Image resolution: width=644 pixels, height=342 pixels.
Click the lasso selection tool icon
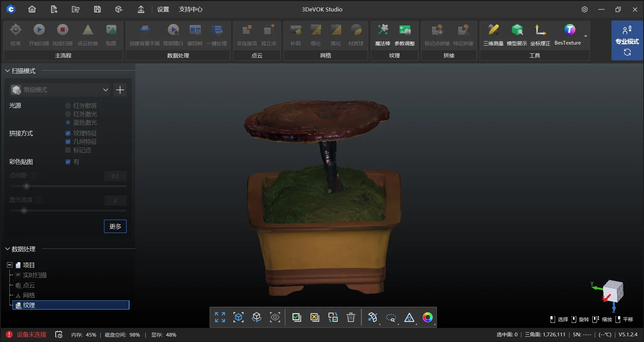(391, 317)
